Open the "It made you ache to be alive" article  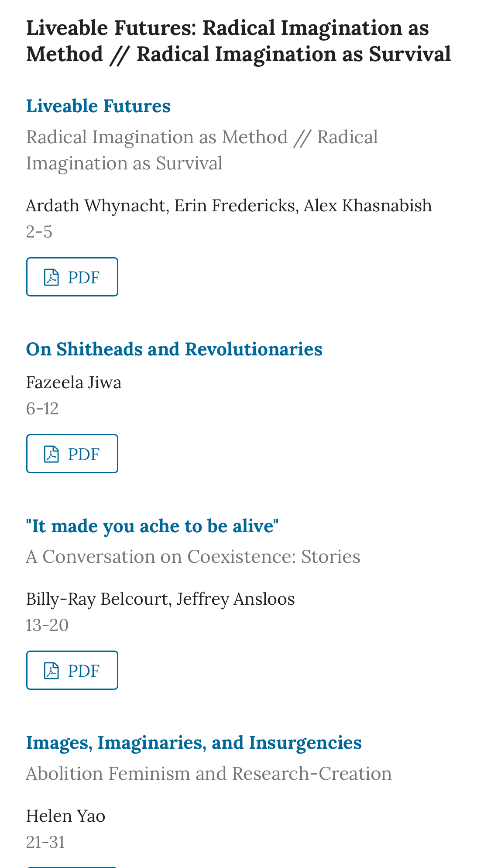tap(152, 526)
